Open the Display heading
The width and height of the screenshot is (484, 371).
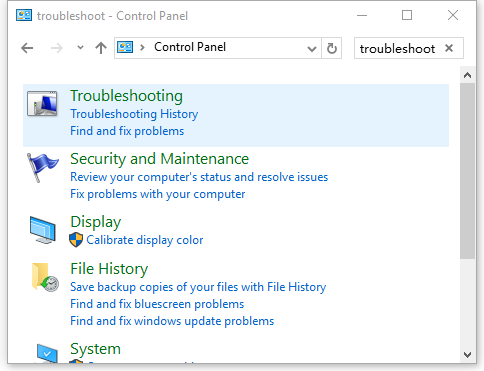pos(96,222)
